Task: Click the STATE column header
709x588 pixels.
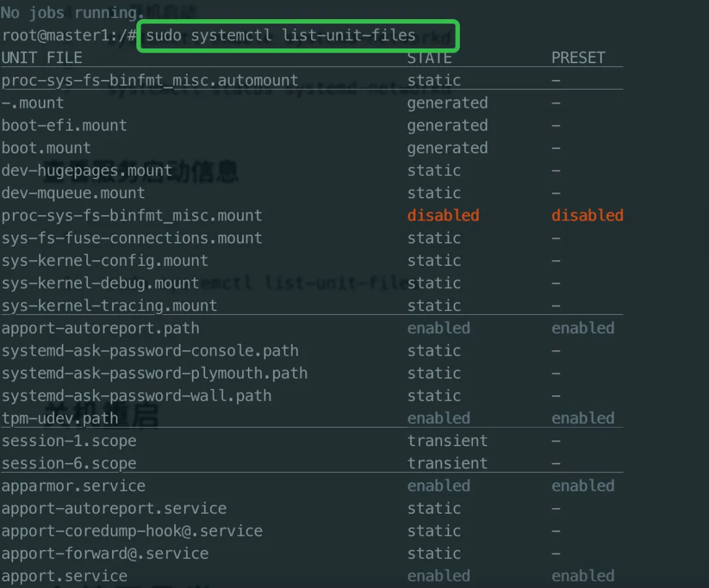Action: [429, 58]
